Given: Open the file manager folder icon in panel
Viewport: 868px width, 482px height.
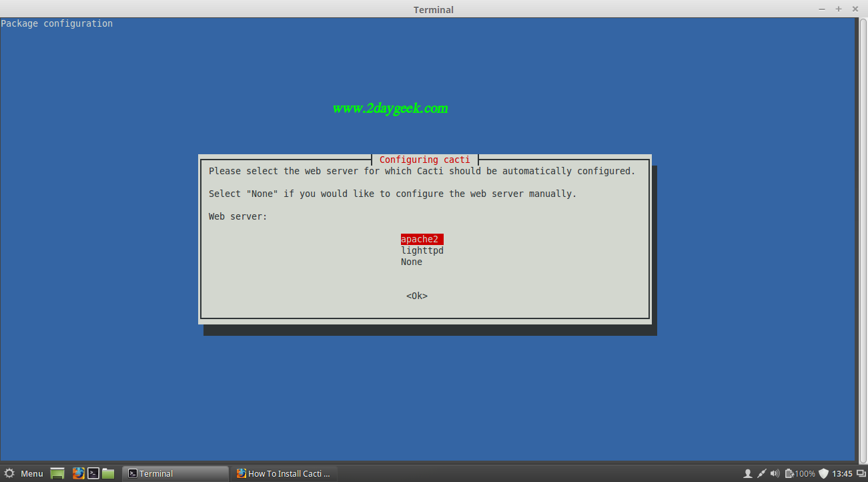Looking at the screenshot, I should 108,473.
